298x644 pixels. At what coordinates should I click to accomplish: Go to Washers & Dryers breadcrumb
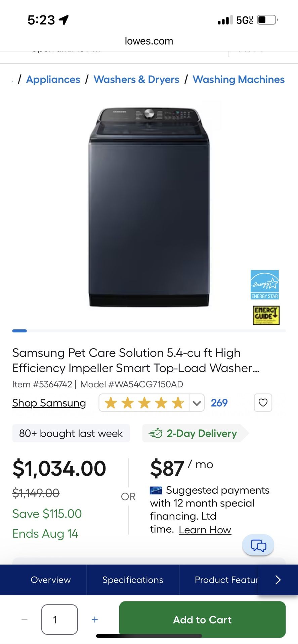tap(136, 79)
